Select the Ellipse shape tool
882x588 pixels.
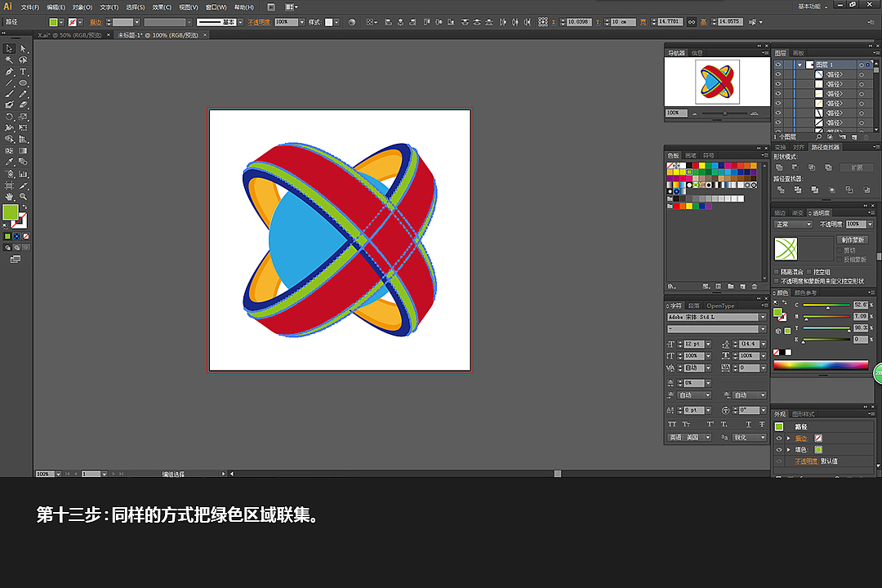[x=23, y=82]
